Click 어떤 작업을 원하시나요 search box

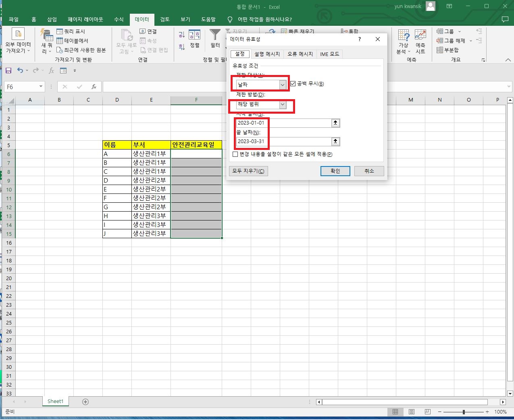pos(264,19)
